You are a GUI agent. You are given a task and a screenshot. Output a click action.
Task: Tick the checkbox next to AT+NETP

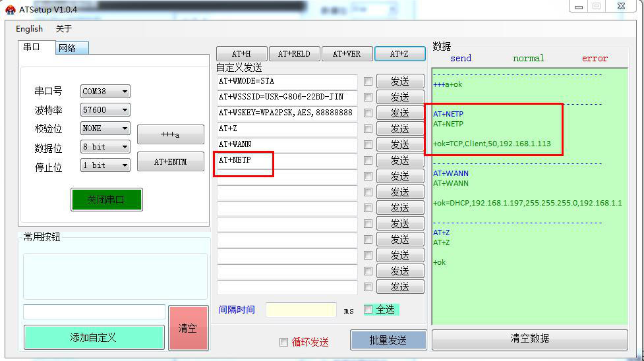click(368, 161)
